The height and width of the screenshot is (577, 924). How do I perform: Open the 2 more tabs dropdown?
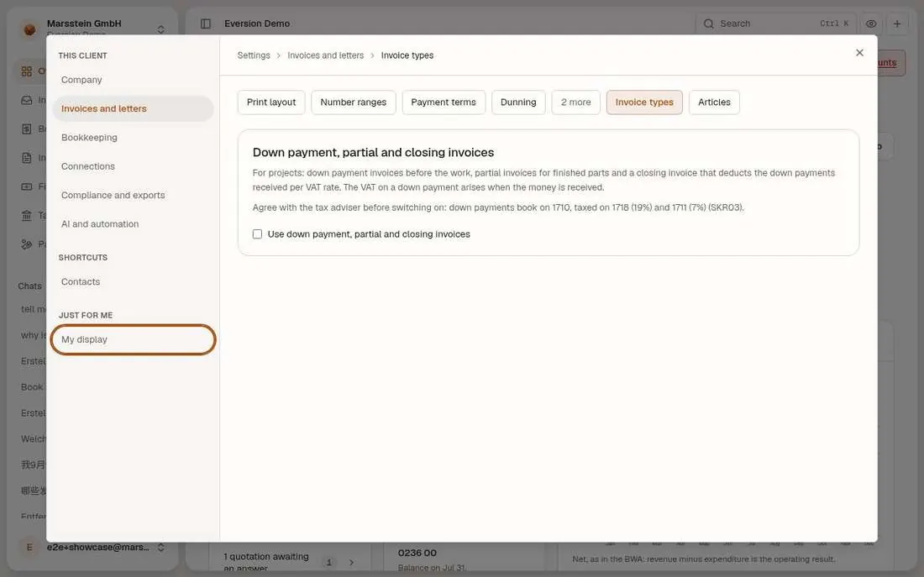[x=575, y=102]
